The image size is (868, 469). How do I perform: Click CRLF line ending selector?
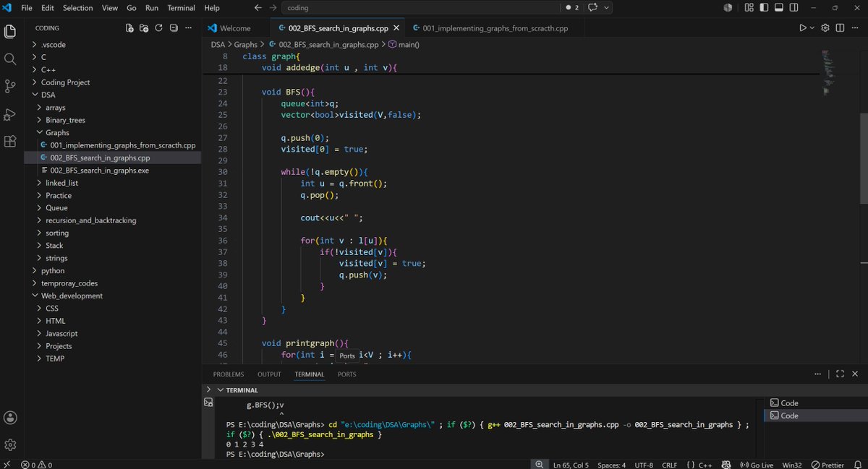click(x=670, y=464)
